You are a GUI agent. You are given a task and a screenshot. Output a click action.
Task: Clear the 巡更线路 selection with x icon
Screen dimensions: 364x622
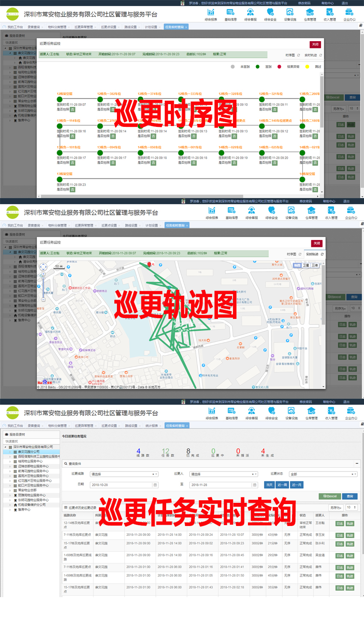tap(153, 475)
